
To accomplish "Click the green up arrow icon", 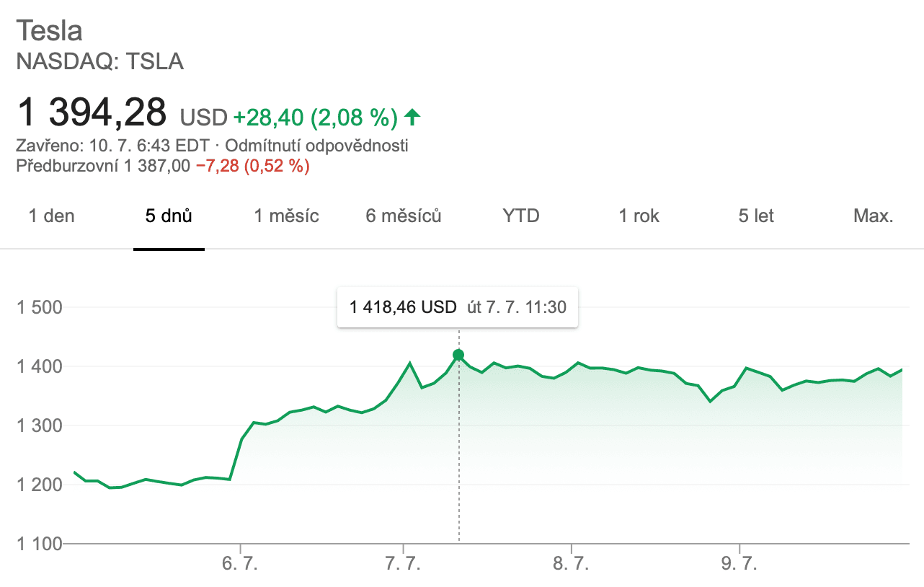I will [412, 115].
